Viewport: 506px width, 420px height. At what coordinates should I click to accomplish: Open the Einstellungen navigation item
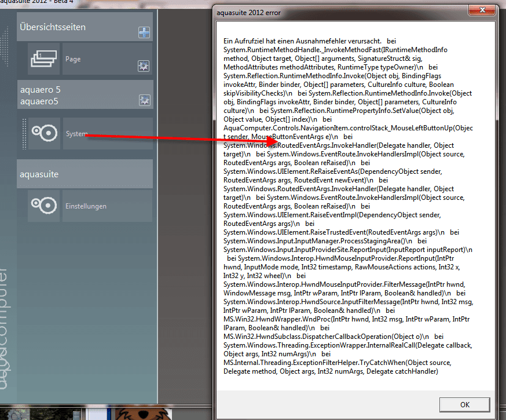tap(107, 206)
